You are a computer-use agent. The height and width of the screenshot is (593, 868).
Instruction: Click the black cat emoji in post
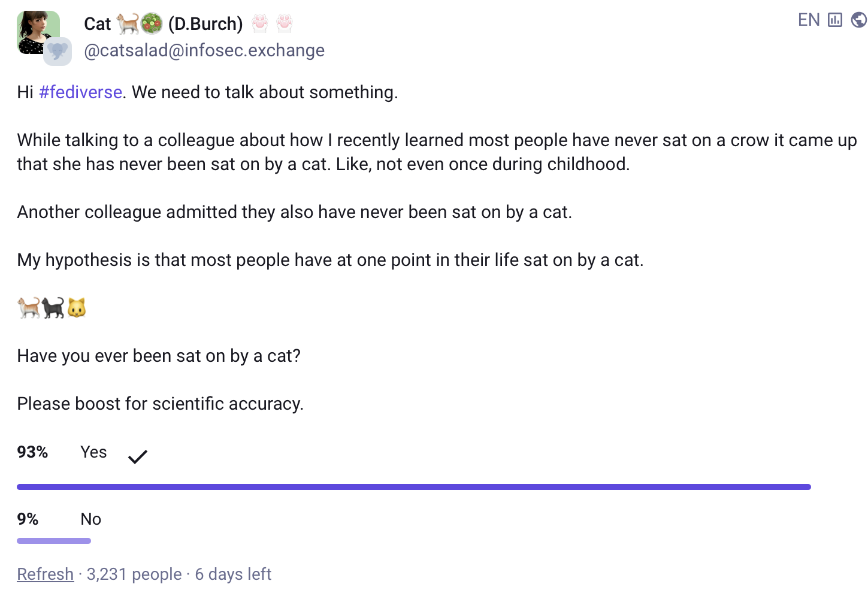click(x=53, y=308)
